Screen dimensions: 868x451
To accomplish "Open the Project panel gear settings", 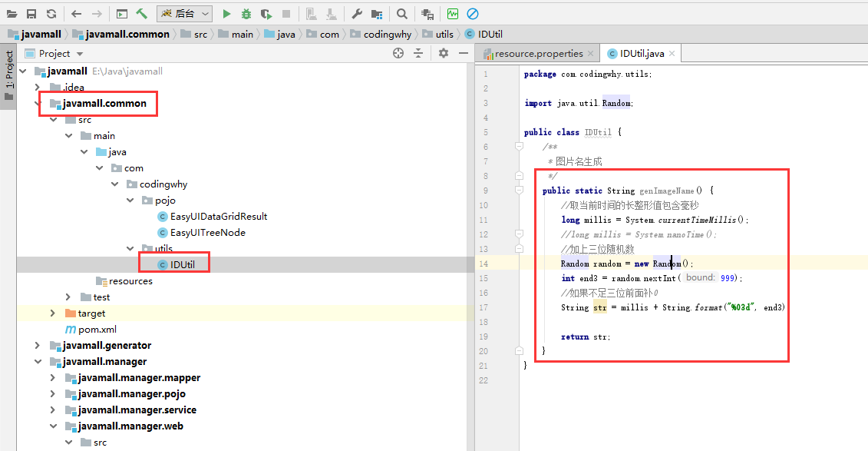I will 443,53.
